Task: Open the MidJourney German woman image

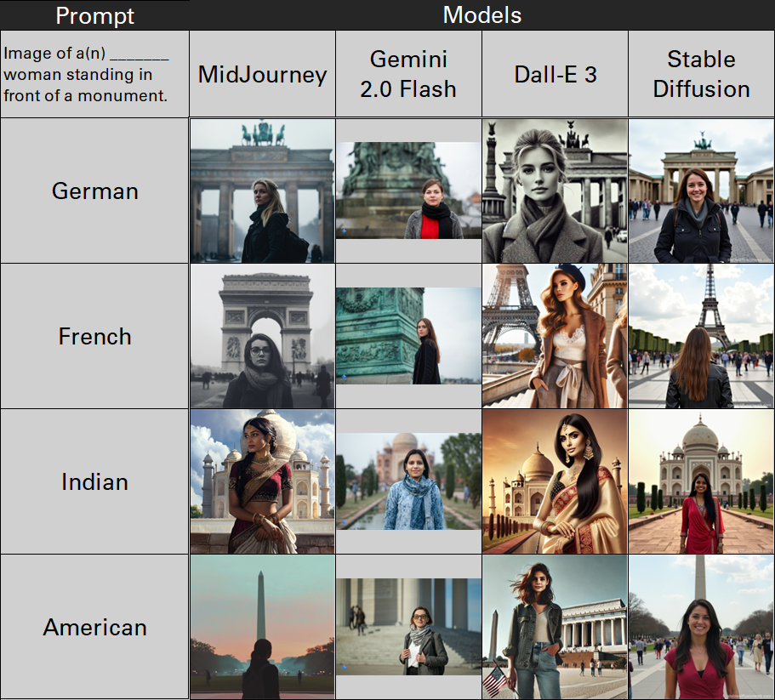Action: coord(263,191)
